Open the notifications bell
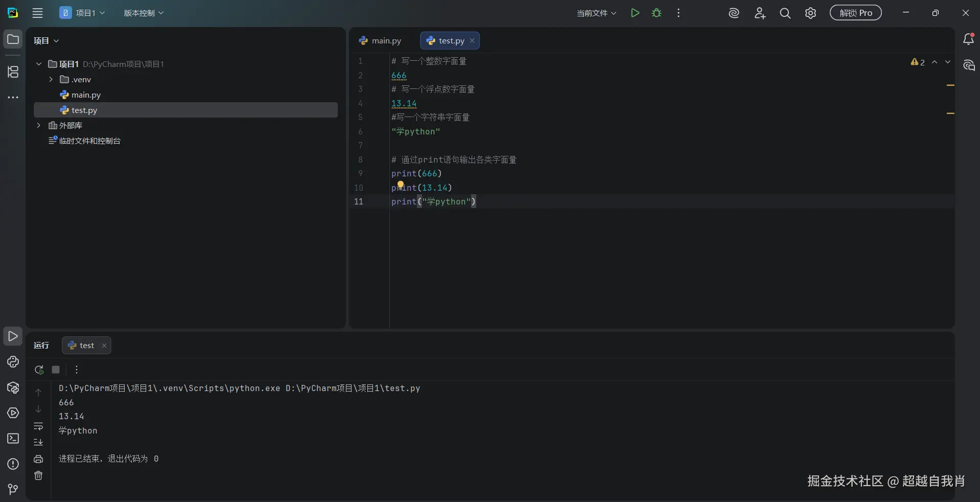This screenshot has width=980, height=502. pyautogui.click(x=968, y=39)
